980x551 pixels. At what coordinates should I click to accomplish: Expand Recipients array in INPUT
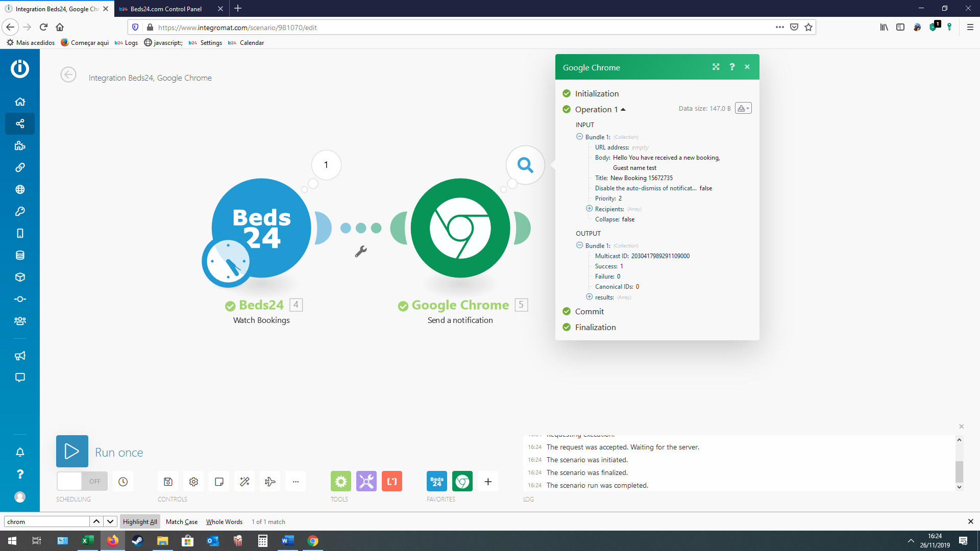(589, 208)
